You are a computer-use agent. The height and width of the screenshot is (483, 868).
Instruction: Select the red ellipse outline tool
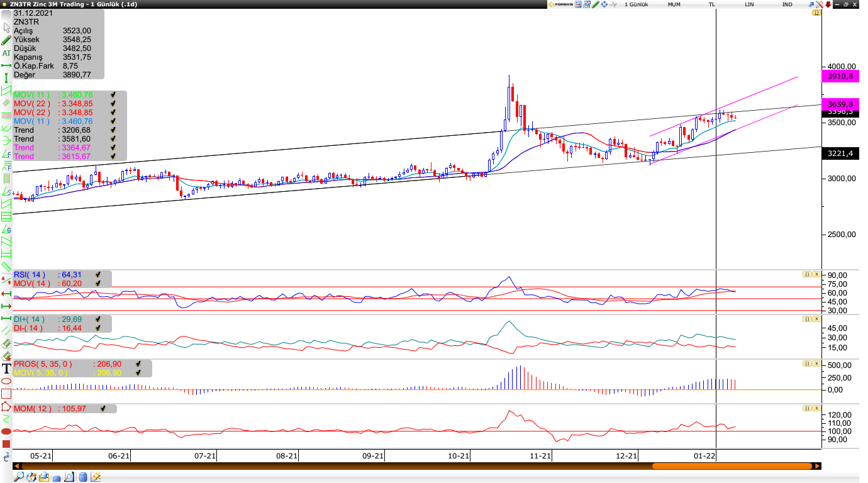[x=6, y=381]
